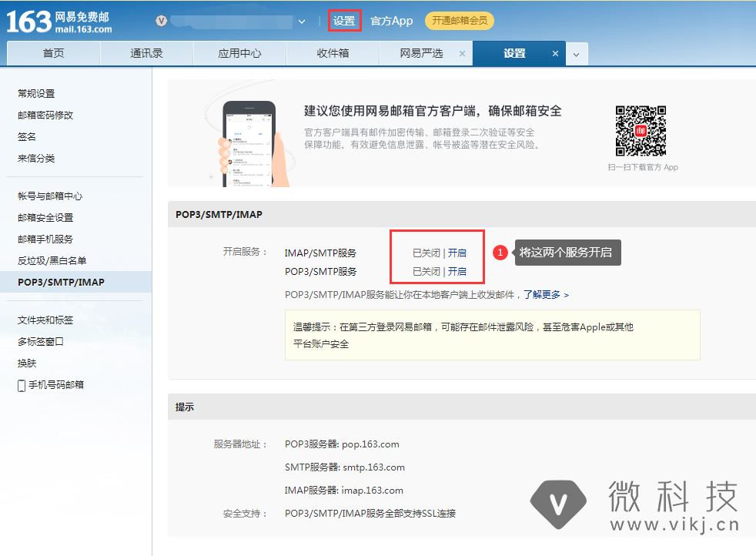Enable the IMAP/SMTP service
The image size is (756, 556).
[457, 253]
